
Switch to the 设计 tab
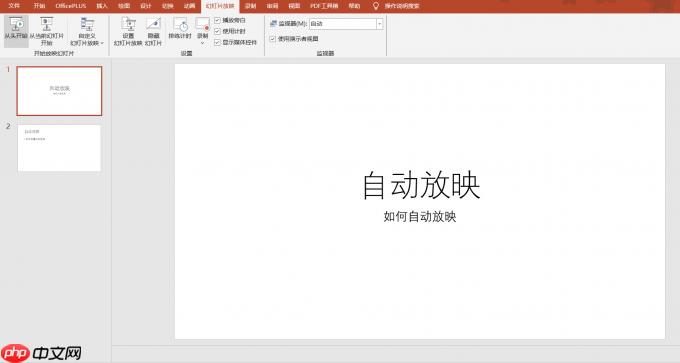[146, 6]
